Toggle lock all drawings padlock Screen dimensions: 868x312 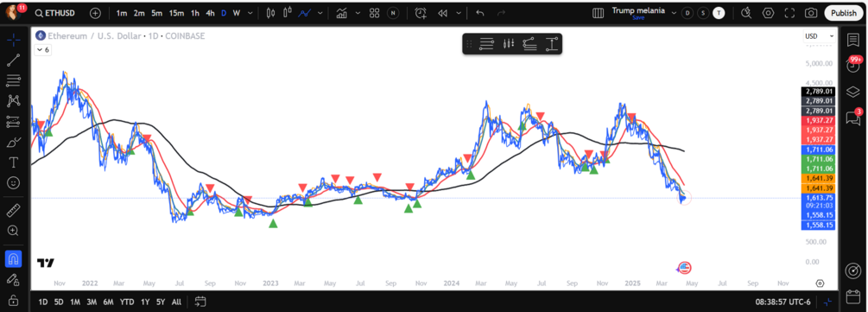tap(13, 300)
